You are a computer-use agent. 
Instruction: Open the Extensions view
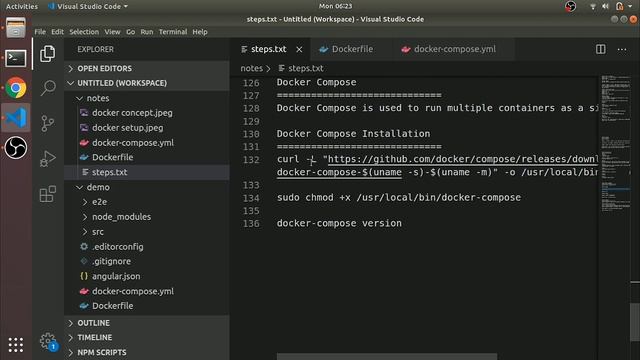click(x=48, y=194)
